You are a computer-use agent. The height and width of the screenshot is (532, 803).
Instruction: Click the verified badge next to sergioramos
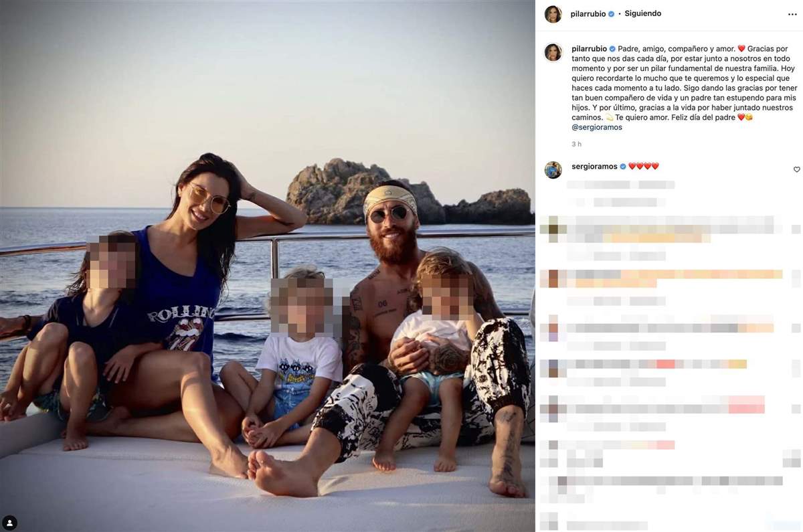click(x=623, y=166)
